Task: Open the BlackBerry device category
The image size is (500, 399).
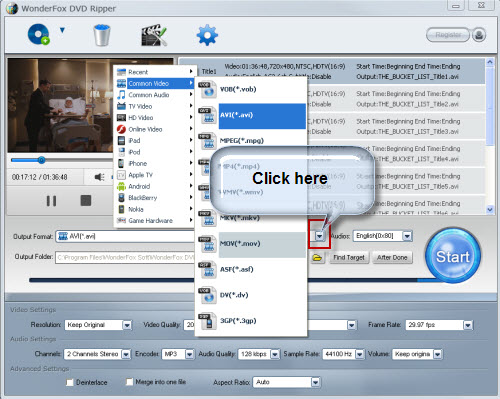Action: [x=155, y=198]
